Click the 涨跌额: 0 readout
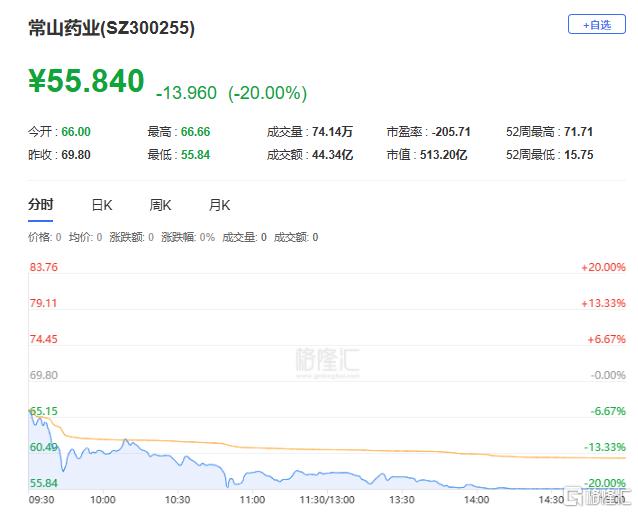The image size is (638, 513). click(131, 237)
